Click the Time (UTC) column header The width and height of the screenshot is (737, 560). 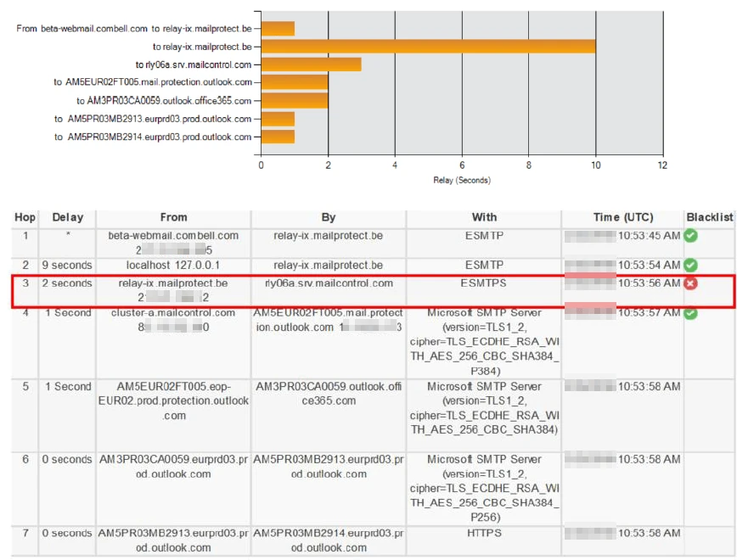[x=622, y=217]
